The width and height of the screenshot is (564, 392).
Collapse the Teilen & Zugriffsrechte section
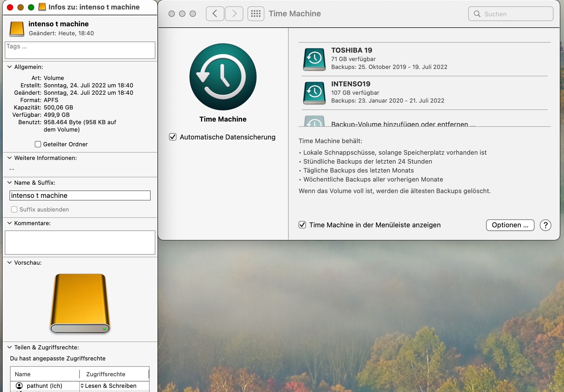[x=9, y=347]
